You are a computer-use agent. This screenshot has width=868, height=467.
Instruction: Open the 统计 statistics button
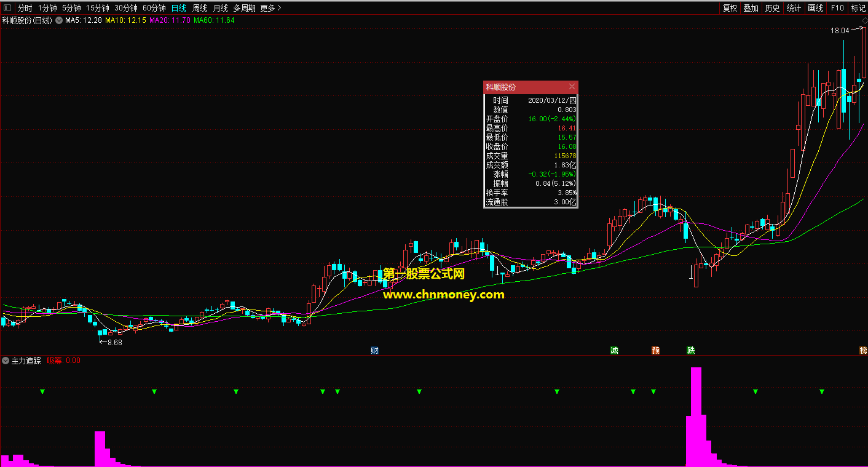click(x=794, y=8)
